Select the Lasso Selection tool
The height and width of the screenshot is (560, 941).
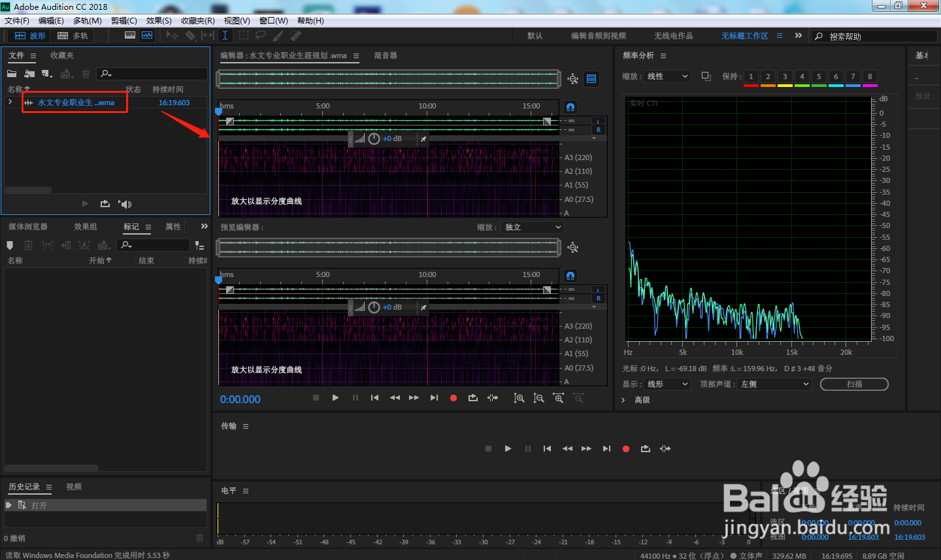click(x=261, y=35)
